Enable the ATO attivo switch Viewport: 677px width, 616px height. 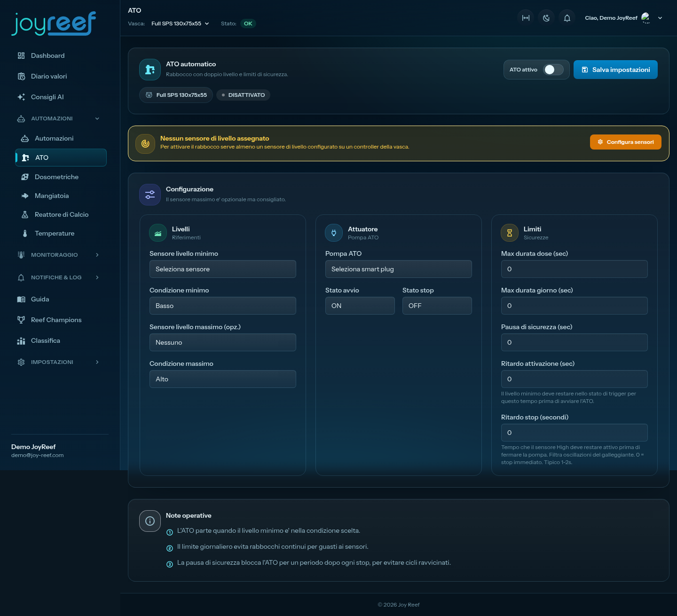point(553,70)
